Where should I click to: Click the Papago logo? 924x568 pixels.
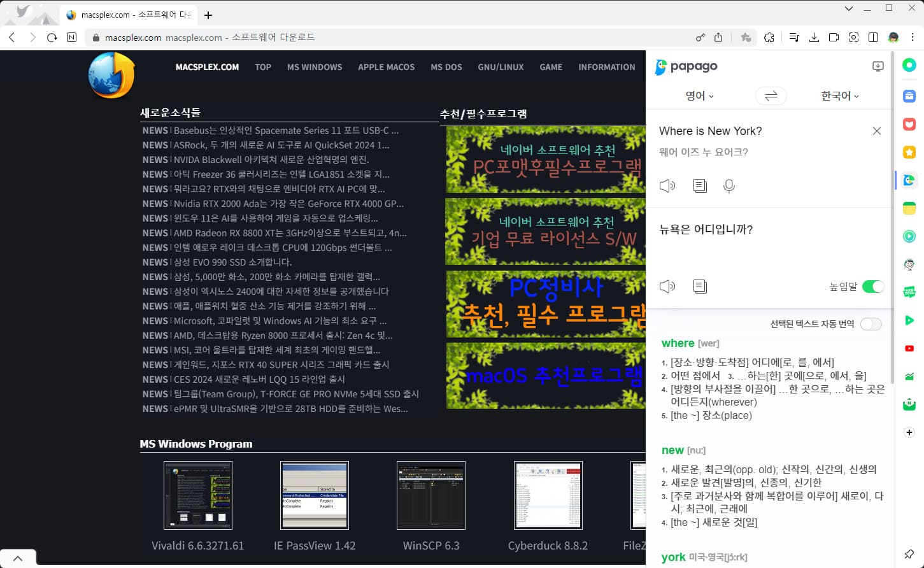pyautogui.click(x=686, y=66)
